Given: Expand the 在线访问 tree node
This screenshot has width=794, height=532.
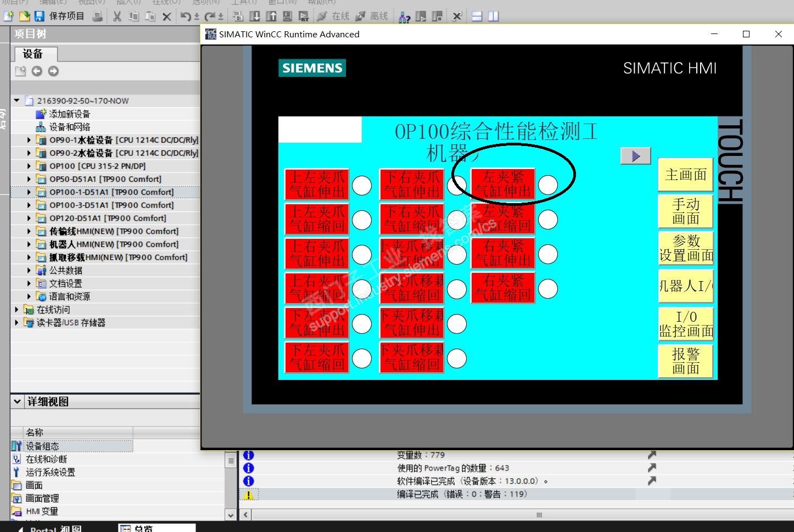Looking at the screenshot, I should 16,310.
